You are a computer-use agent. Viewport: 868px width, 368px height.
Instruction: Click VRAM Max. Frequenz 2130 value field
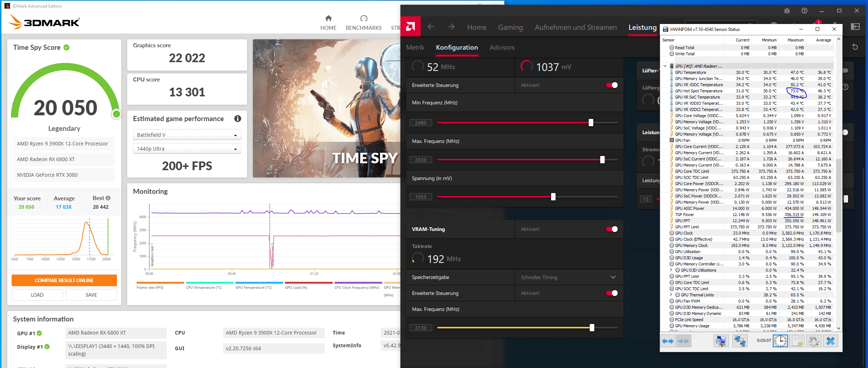click(421, 328)
